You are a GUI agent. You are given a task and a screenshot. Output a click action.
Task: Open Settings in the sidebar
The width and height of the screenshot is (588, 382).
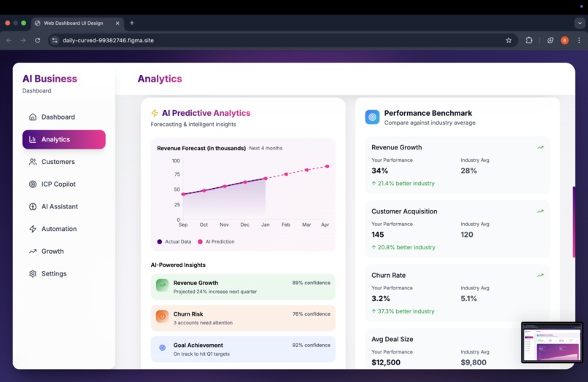(x=63, y=273)
